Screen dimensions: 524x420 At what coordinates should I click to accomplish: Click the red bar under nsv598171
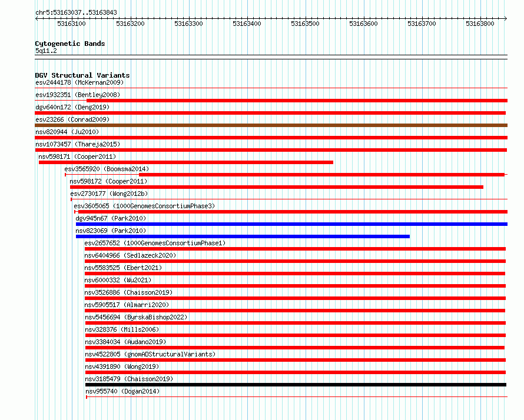coord(186,162)
